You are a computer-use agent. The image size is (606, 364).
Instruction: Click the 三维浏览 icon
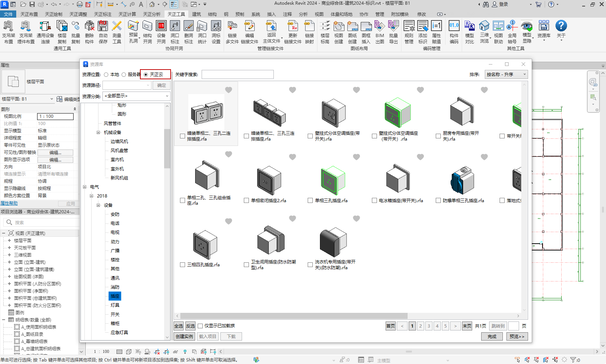484,32
